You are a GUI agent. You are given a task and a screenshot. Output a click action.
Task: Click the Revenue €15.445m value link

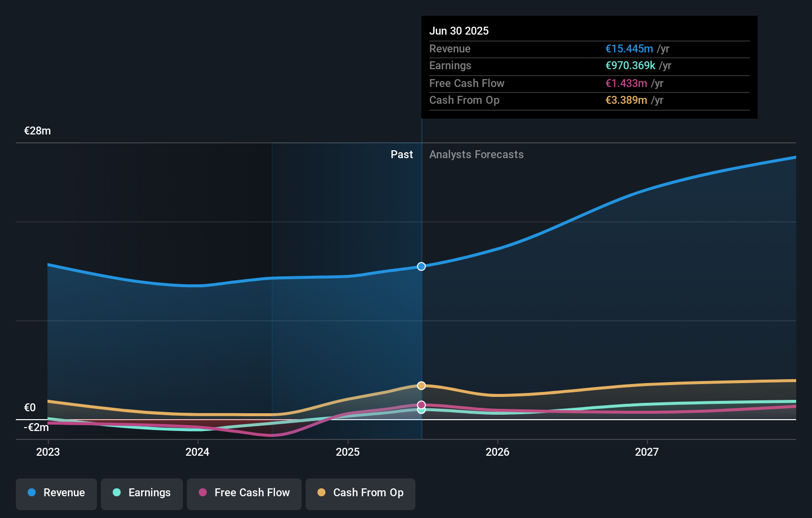pyautogui.click(x=628, y=48)
